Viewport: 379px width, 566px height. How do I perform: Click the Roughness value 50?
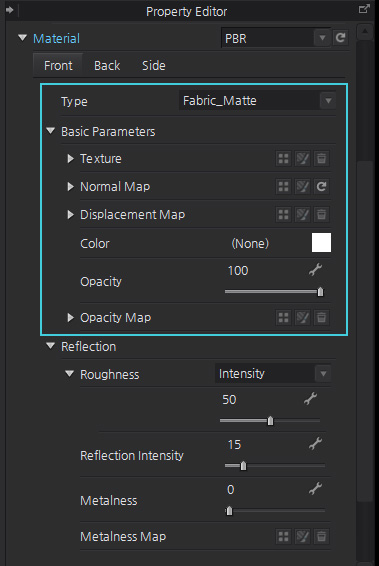click(x=229, y=400)
